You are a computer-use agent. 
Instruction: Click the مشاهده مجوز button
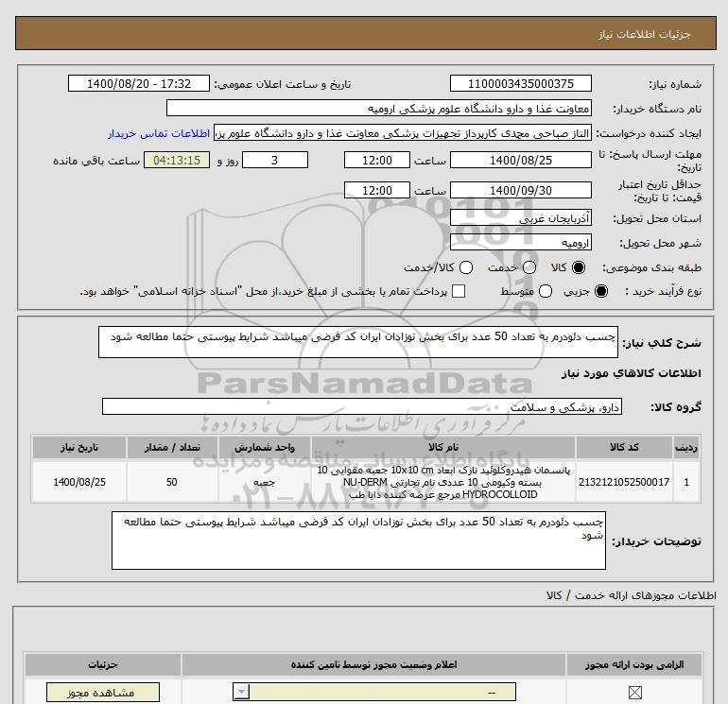[x=92, y=693]
